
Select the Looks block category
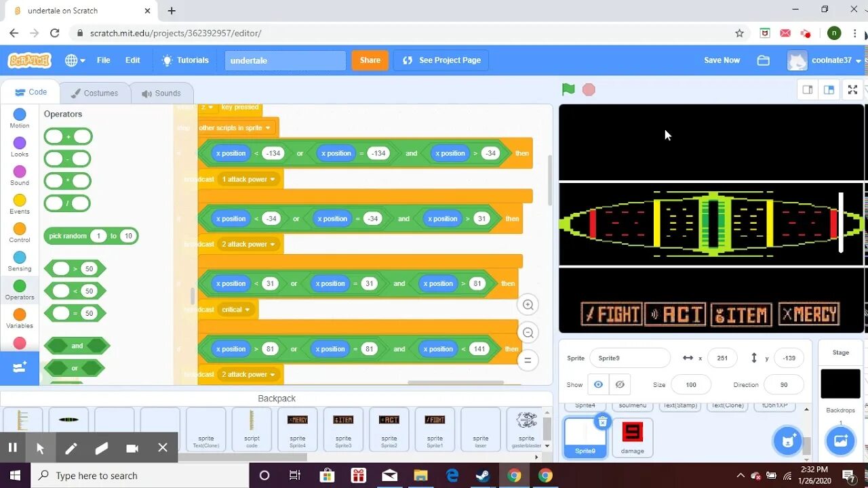pos(20,146)
